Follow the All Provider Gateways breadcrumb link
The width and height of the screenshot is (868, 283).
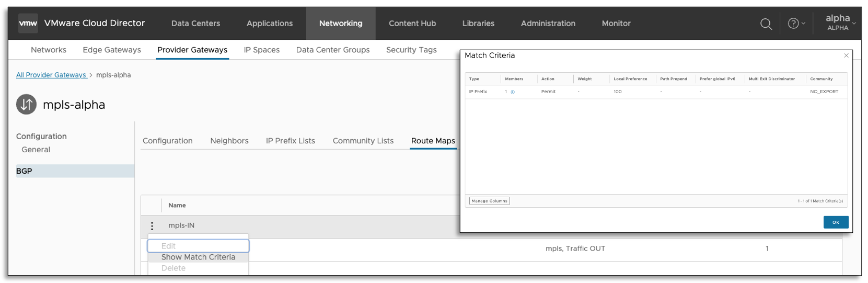(x=51, y=75)
